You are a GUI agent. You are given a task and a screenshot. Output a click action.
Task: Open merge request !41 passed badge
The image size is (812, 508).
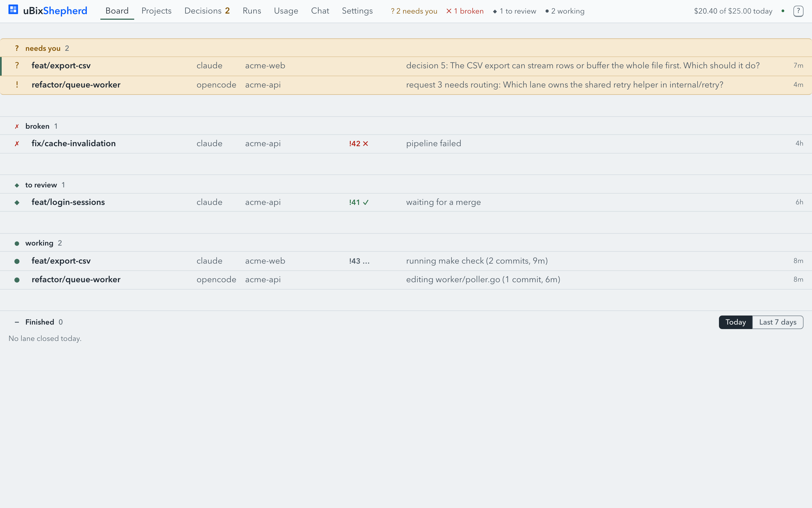[359, 202]
